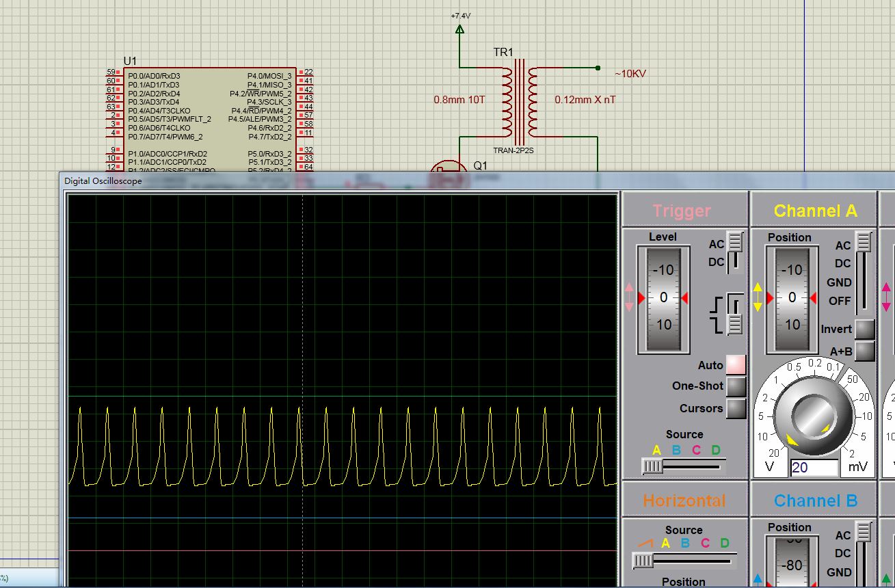
Task: Click red channel trace line on scope
Action: coord(342,550)
